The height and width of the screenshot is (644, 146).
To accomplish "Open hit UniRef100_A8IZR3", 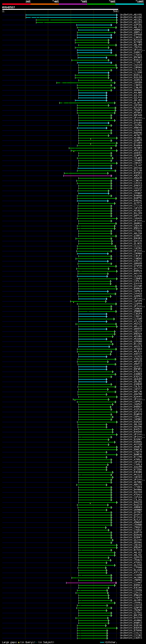I will tap(131, 22).
